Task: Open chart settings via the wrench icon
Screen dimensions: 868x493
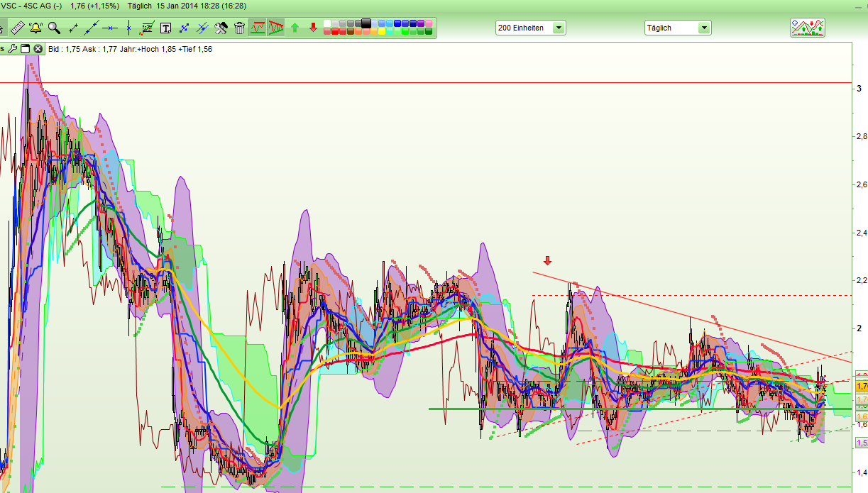Action: [x=12, y=49]
